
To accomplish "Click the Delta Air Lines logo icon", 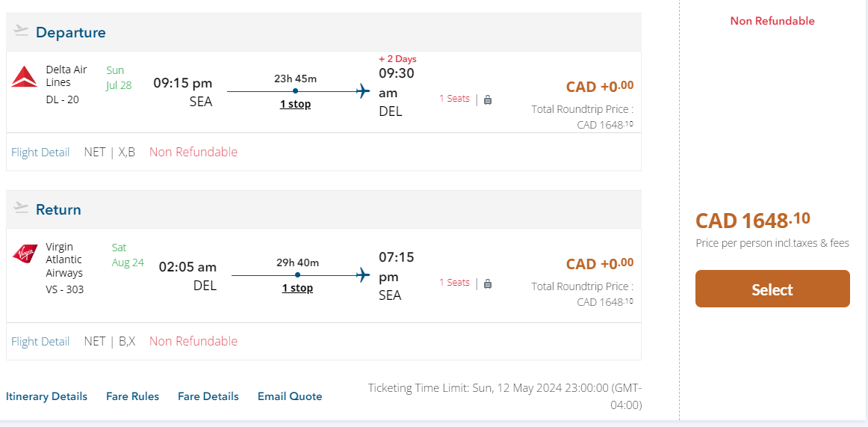I will pos(24,76).
